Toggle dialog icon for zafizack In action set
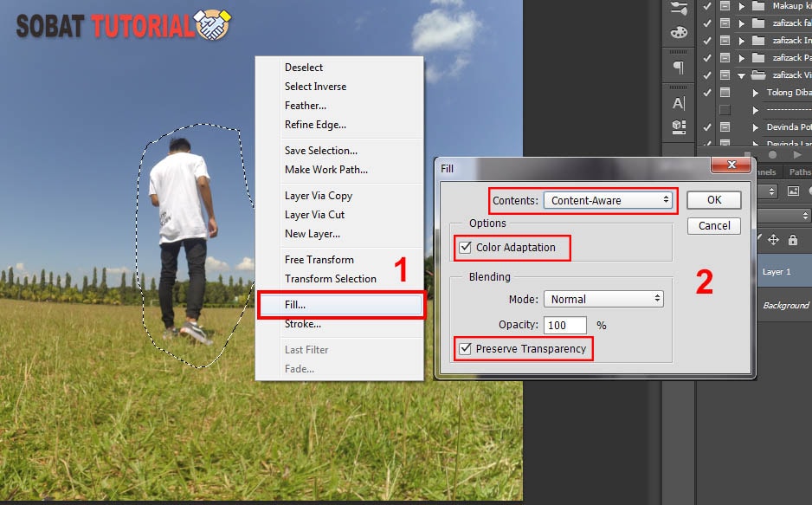This screenshot has width=812, height=505. tap(725, 41)
